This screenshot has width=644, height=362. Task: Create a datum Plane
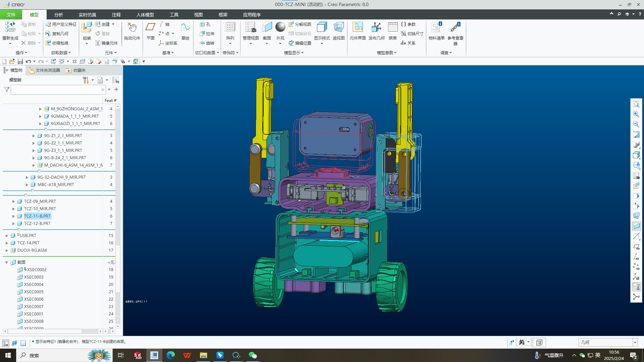[150, 27]
